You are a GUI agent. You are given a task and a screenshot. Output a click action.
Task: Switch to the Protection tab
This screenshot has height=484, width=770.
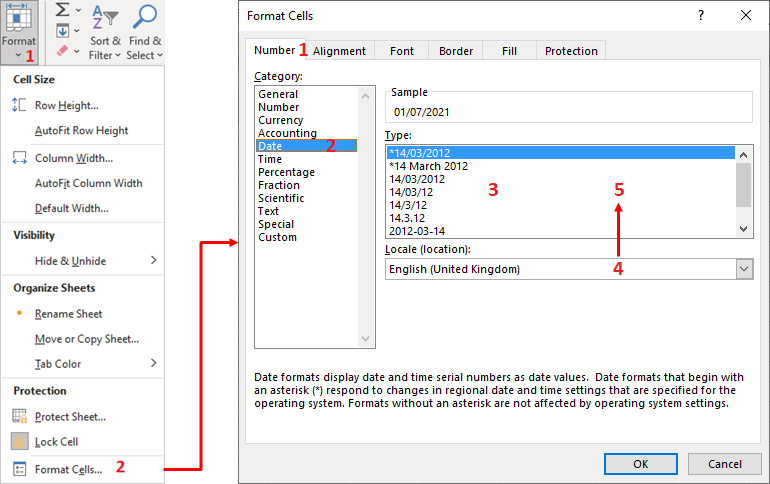click(571, 51)
